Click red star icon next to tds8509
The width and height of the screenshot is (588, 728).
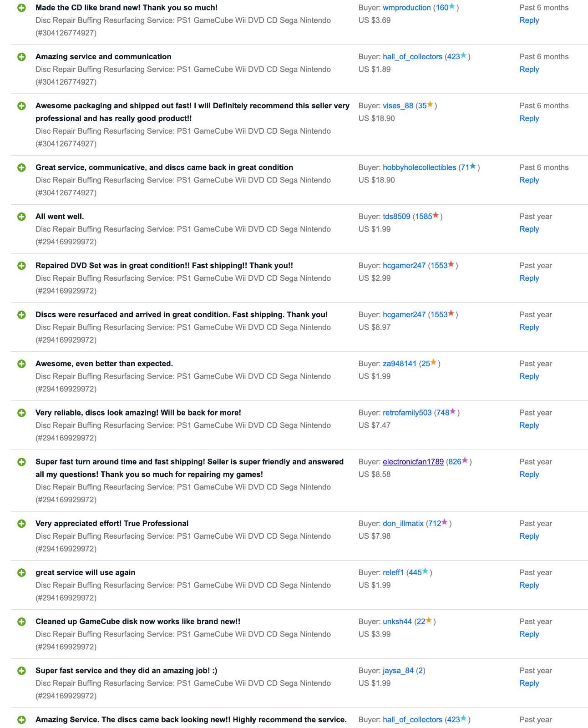click(436, 215)
